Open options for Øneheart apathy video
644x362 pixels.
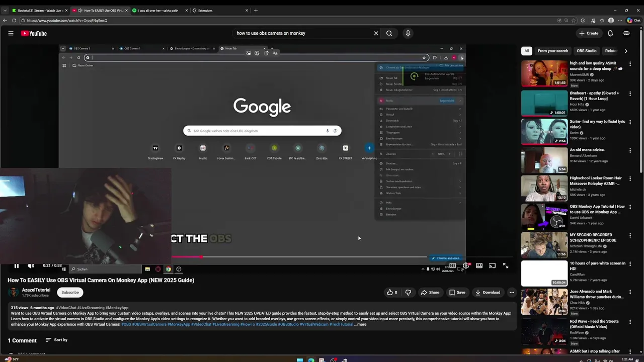pos(630,94)
